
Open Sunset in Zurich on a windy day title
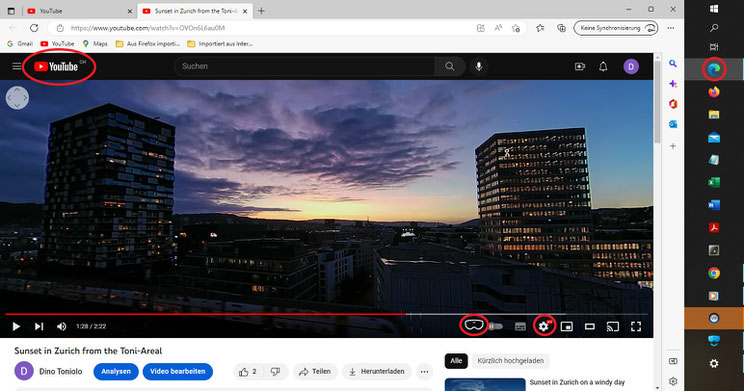click(577, 382)
